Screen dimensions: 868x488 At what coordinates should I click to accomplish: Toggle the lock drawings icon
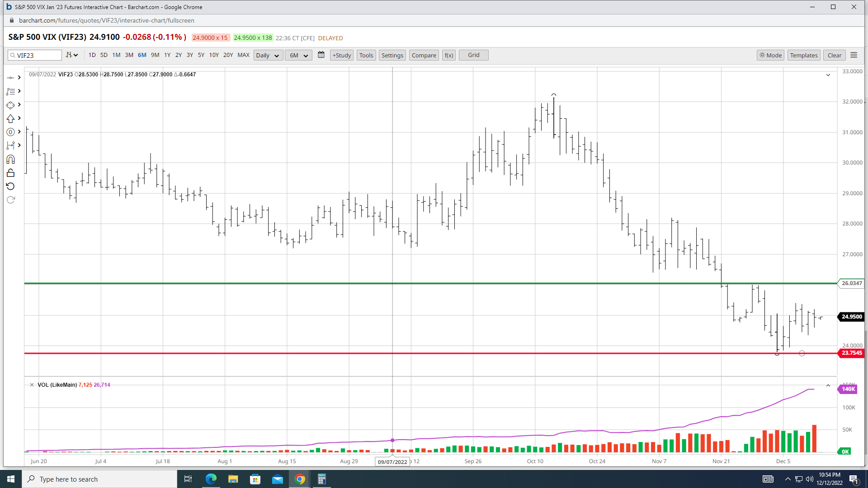click(x=11, y=173)
